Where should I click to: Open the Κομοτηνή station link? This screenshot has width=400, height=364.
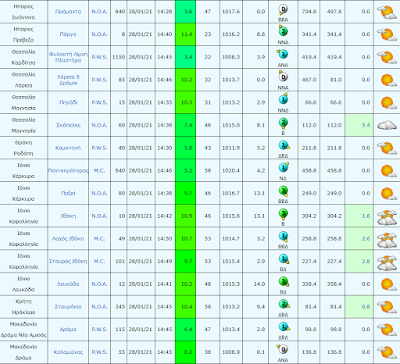click(x=68, y=148)
